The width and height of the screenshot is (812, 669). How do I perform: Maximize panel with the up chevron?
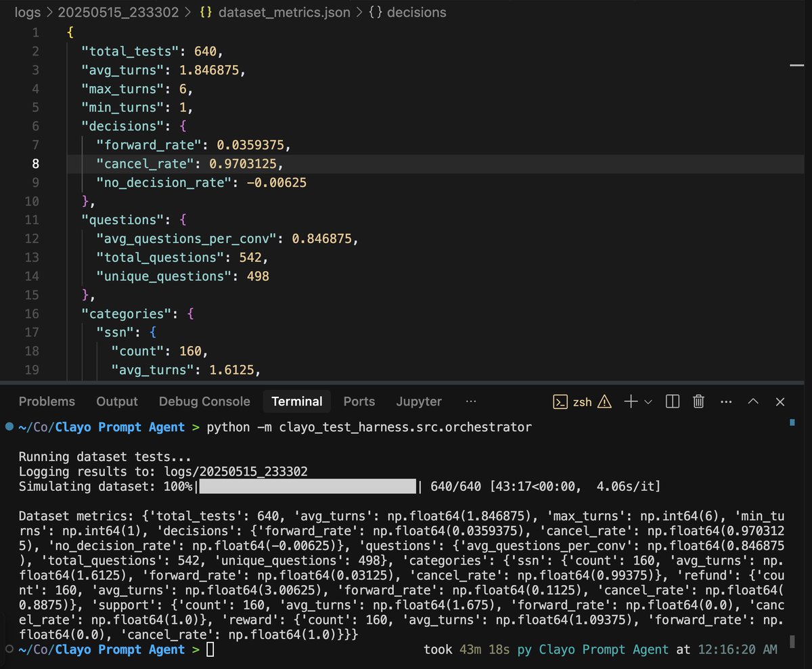tap(753, 402)
